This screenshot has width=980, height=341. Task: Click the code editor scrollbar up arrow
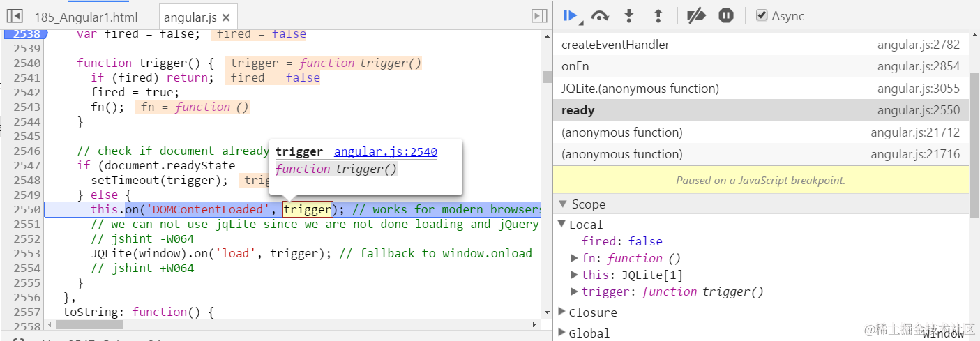(547, 35)
